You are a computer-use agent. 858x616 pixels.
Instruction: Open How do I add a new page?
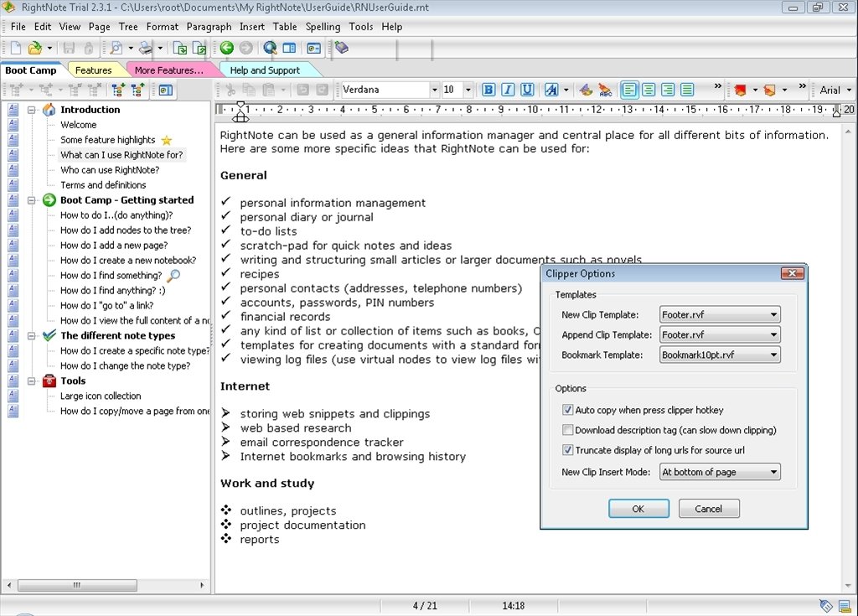(114, 246)
